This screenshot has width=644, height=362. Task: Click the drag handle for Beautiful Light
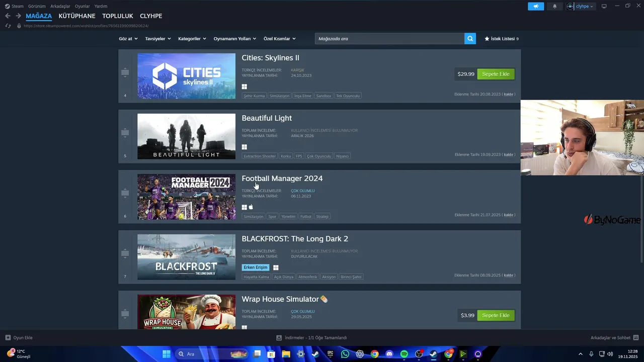125,133
